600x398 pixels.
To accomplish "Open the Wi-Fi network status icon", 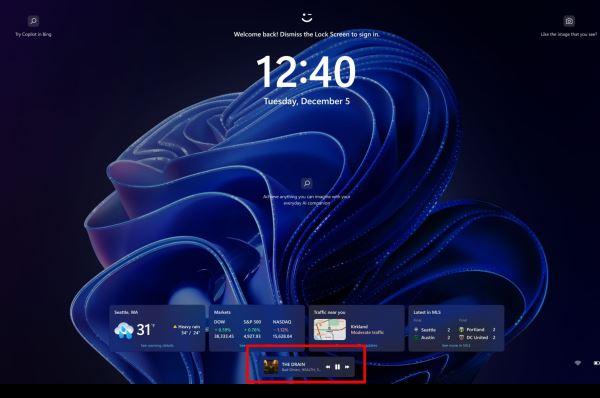I will pyautogui.click(x=578, y=363).
